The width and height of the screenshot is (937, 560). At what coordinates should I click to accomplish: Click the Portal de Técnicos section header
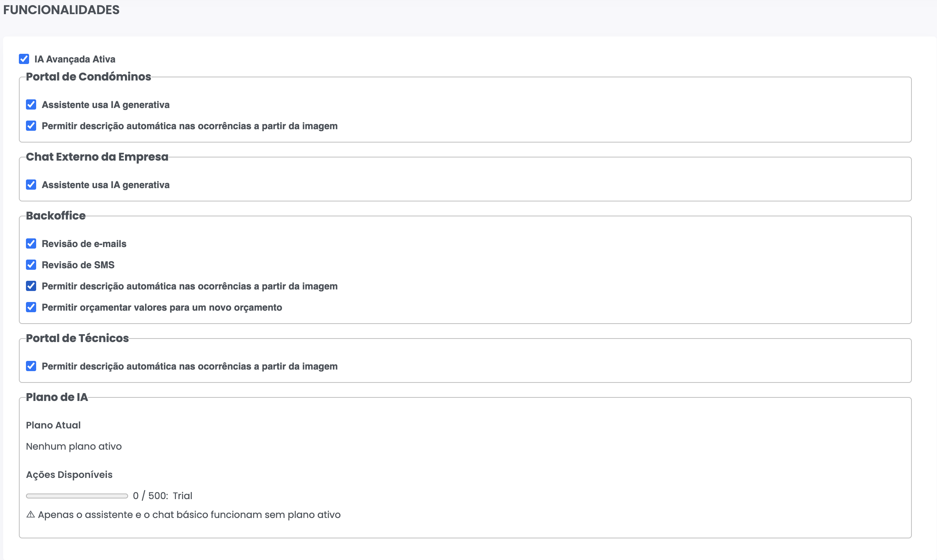tap(77, 338)
